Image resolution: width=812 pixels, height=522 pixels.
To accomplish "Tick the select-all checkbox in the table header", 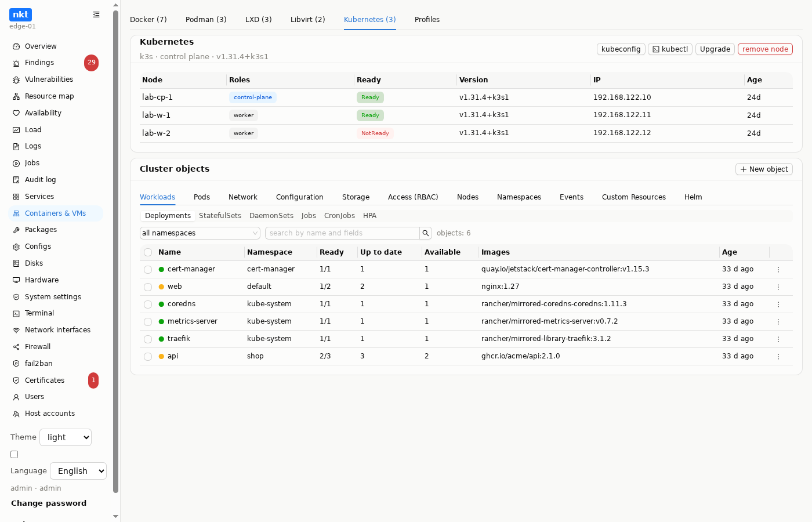I will coord(148,252).
